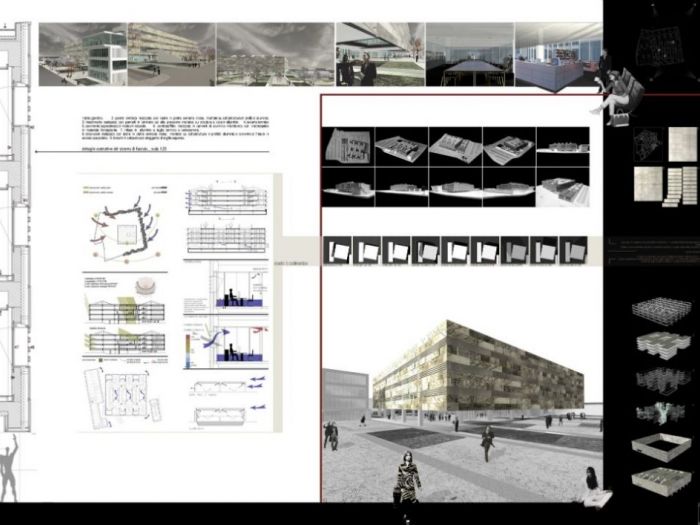Screen dimensions: 700x525
Task: Open the long facade exterior render in top strip
Action: point(172,54)
